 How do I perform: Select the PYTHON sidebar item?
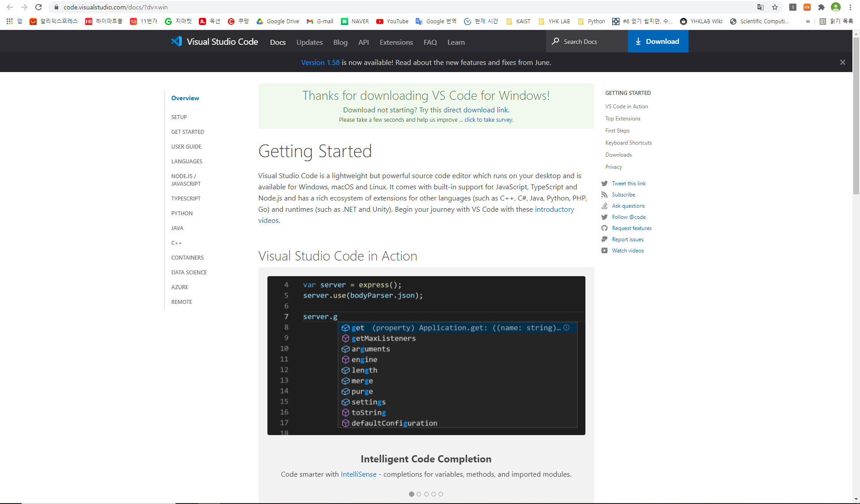point(182,213)
